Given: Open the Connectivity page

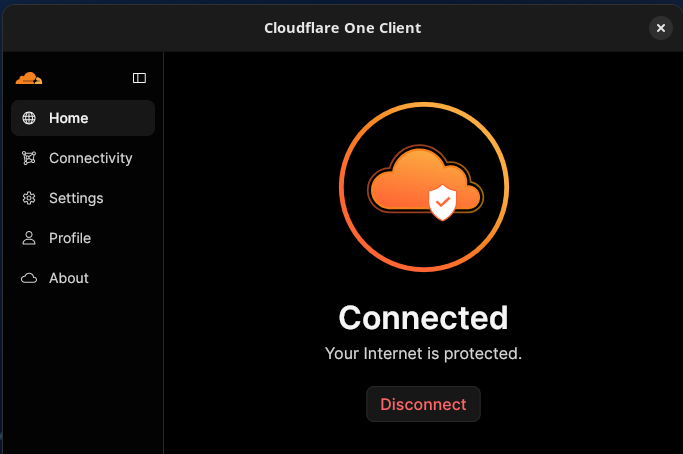Looking at the screenshot, I should pos(83,158).
